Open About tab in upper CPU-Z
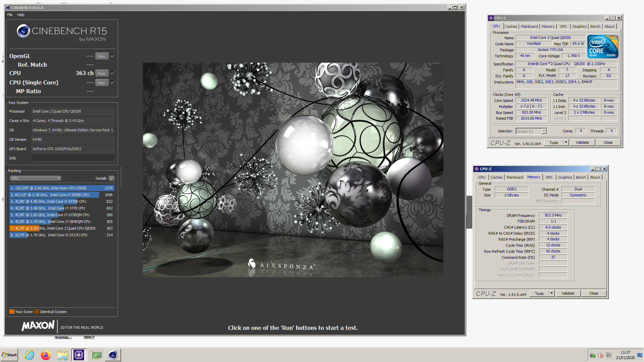Image resolution: width=644 pixels, height=362 pixels. point(609,26)
